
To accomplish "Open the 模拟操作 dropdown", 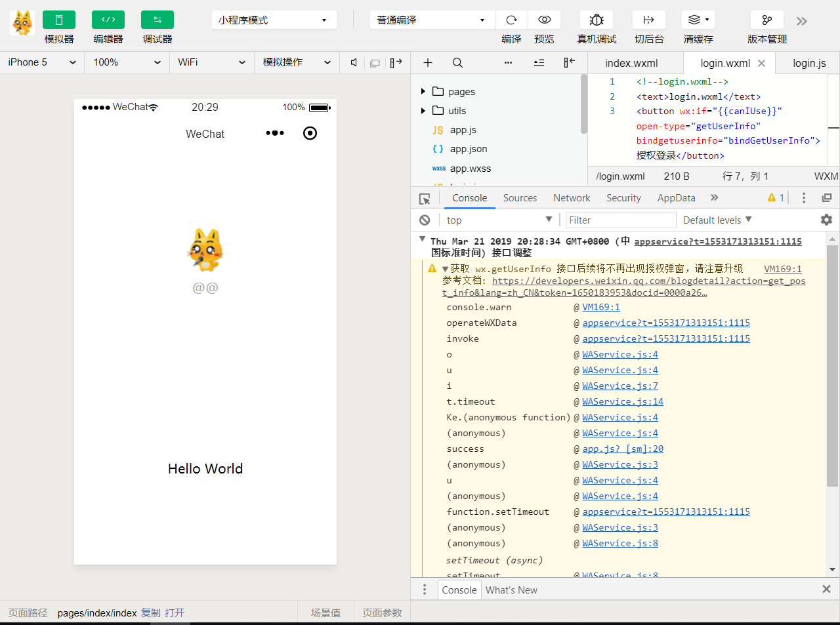I will tap(297, 62).
